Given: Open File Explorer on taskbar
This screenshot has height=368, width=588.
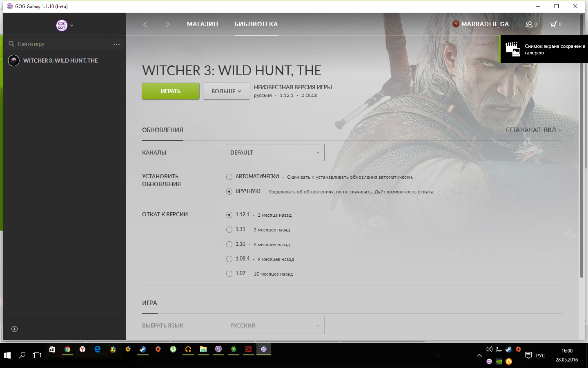Looking at the screenshot, I should [203, 349].
